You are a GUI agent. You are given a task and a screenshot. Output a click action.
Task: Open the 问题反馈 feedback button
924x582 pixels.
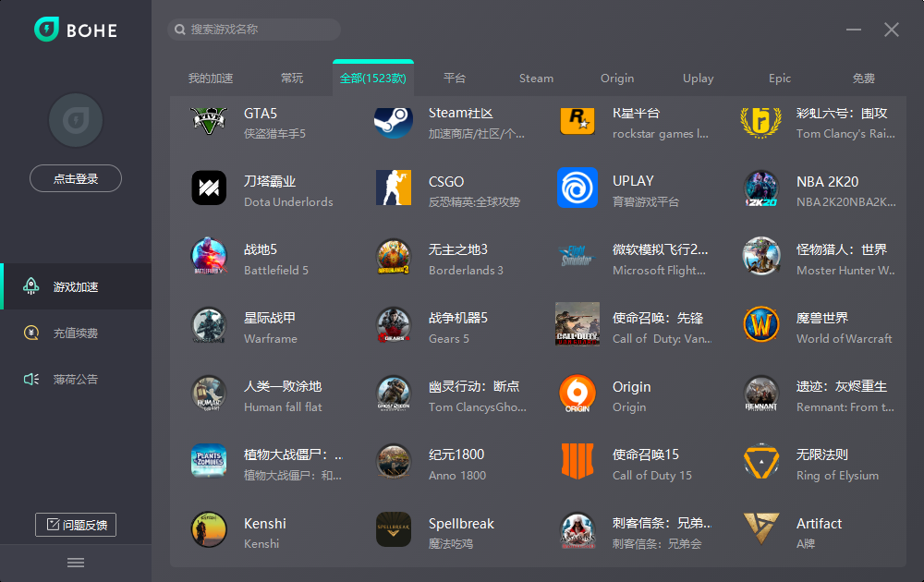tap(76, 525)
